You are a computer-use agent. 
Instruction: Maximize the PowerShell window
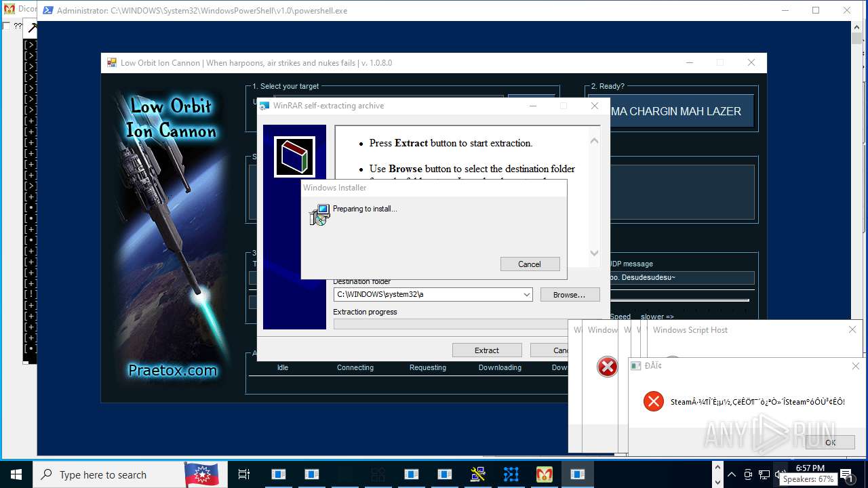coord(816,10)
